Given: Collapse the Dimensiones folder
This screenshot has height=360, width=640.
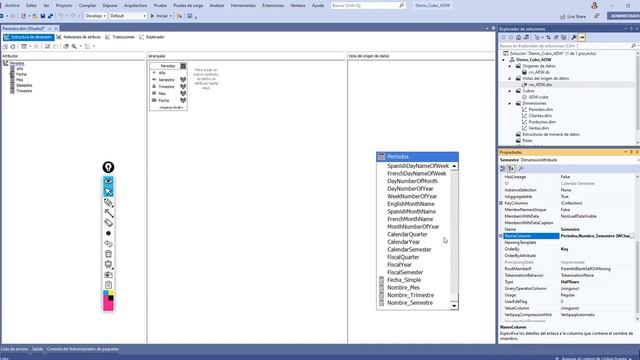Looking at the screenshot, I should coord(509,103).
